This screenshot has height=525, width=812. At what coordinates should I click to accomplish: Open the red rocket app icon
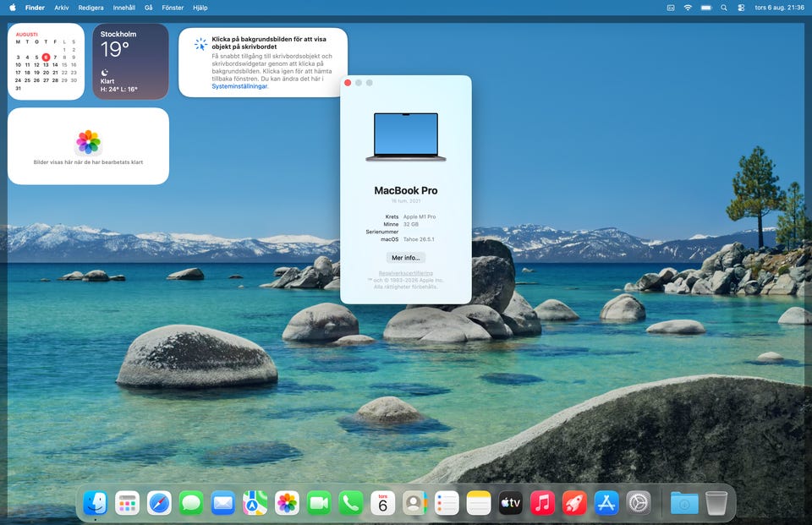[574, 503]
